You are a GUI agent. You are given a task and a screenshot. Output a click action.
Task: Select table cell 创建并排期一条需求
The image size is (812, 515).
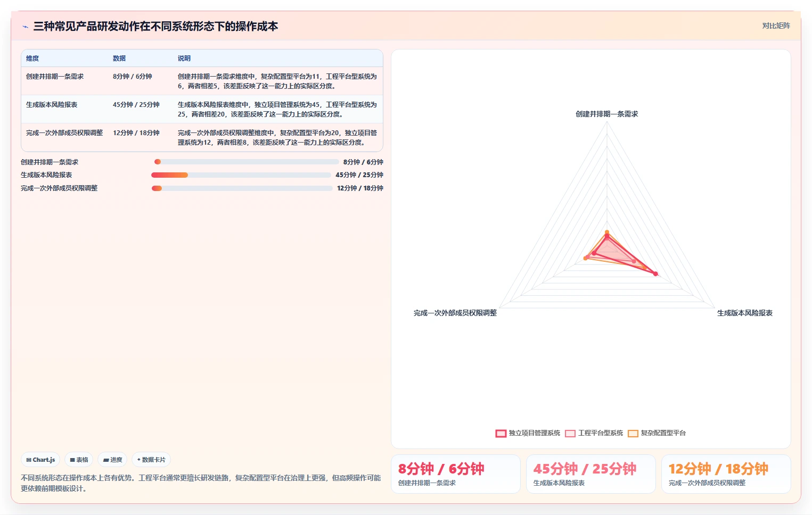tap(55, 77)
